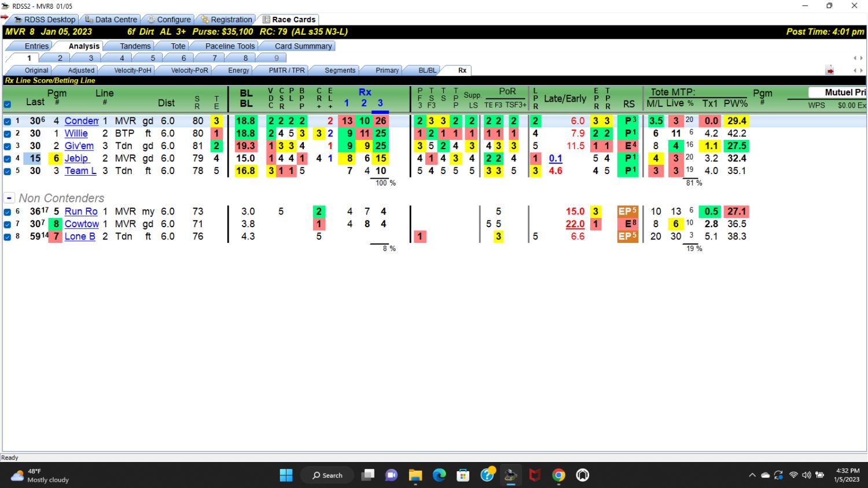Click the Wi-Fi icon in system tray

793,475
